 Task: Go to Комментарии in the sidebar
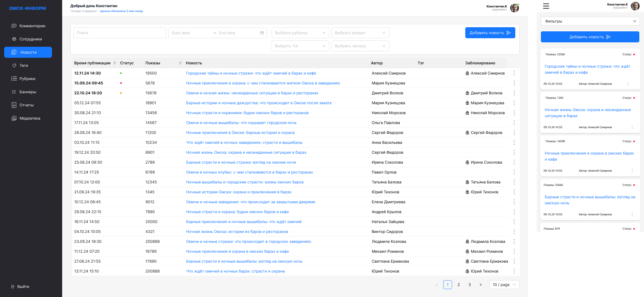click(32, 26)
